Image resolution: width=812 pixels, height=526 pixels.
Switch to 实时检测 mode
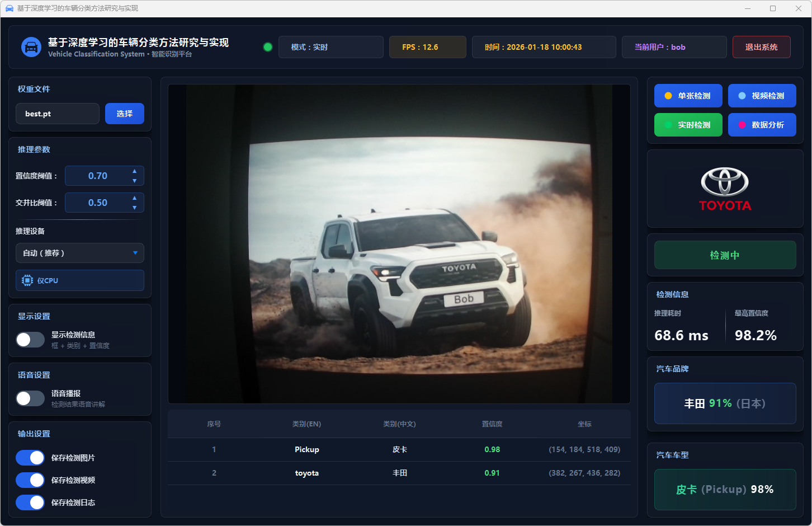coord(688,125)
